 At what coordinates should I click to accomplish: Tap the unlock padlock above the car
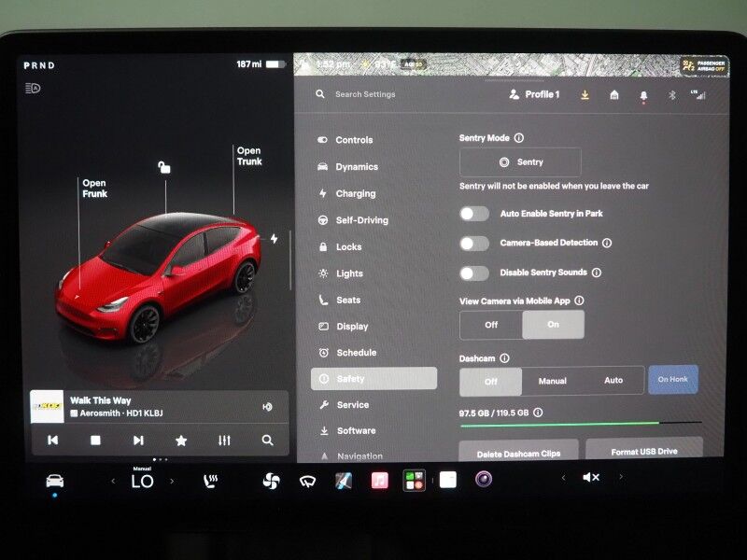point(164,167)
